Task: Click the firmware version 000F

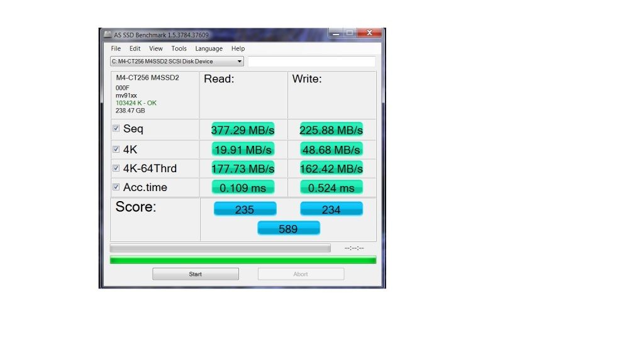Action: 123,88
